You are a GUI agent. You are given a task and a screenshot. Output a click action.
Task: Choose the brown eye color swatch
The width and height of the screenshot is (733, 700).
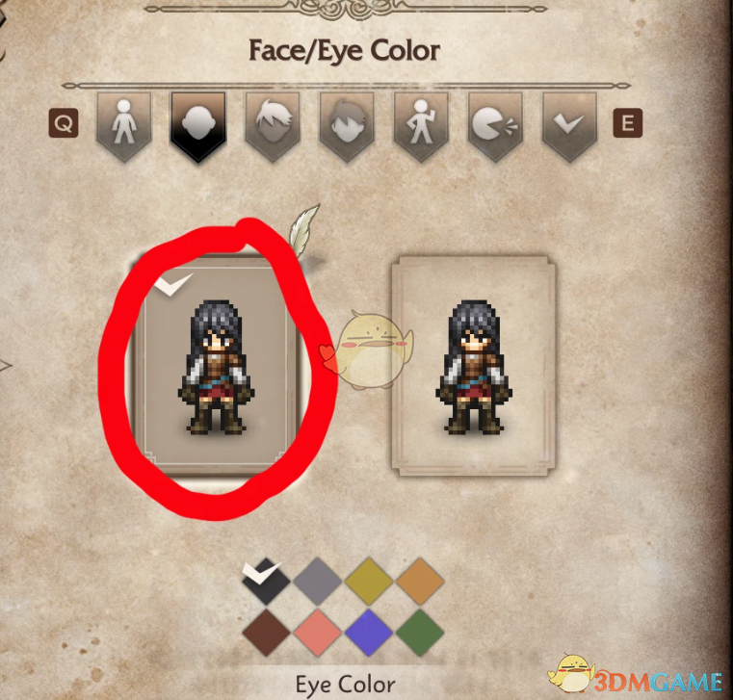(267, 633)
